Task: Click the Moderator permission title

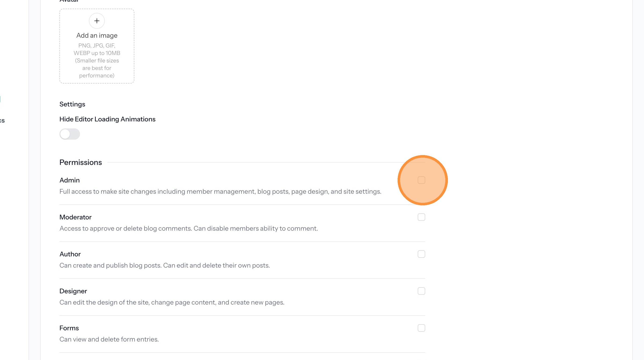Action: coord(76,217)
